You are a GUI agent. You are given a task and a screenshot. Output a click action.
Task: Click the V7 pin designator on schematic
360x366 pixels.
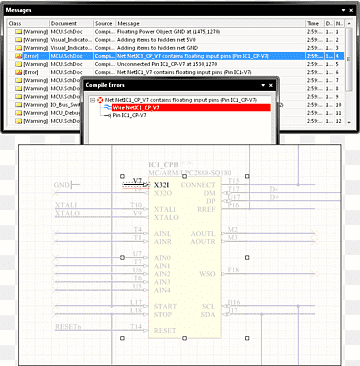137,180
